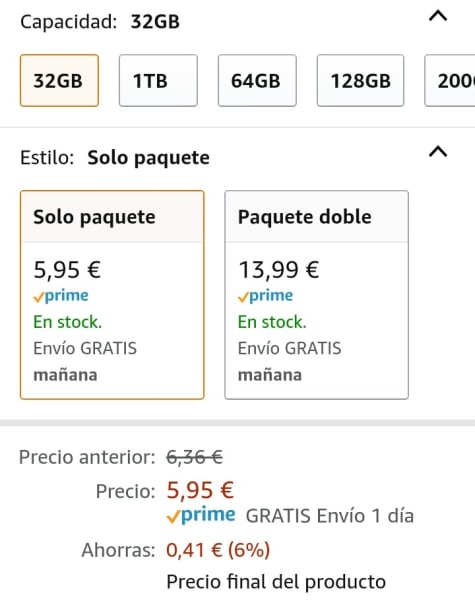Image resolution: width=475 pixels, height=603 pixels.
Task: Select the partially visible 200GB option
Action: 450,80
